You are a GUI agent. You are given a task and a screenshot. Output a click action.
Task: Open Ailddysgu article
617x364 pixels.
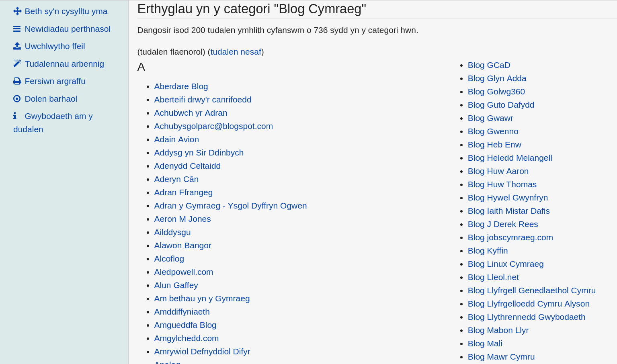click(172, 232)
